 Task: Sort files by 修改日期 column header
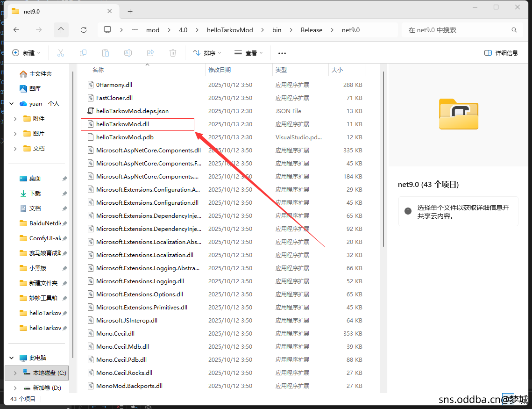[220, 70]
